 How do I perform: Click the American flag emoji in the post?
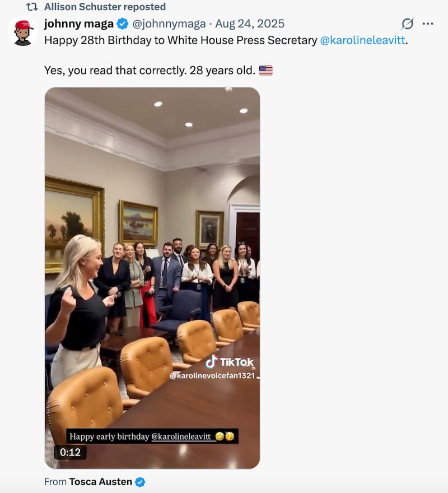click(265, 71)
